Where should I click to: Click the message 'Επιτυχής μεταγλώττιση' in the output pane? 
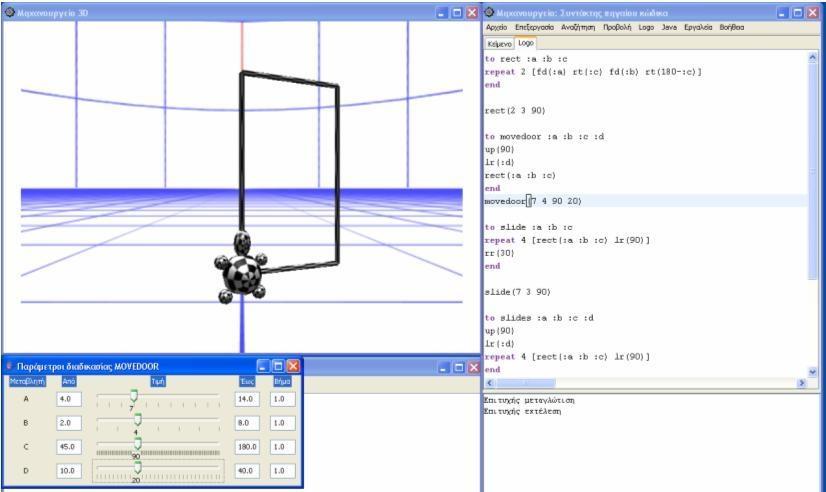pos(529,400)
